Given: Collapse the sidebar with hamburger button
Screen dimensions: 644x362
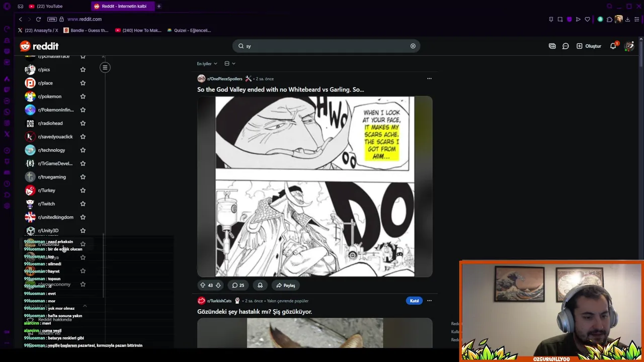Looking at the screenshot, I should coord(105,67).
